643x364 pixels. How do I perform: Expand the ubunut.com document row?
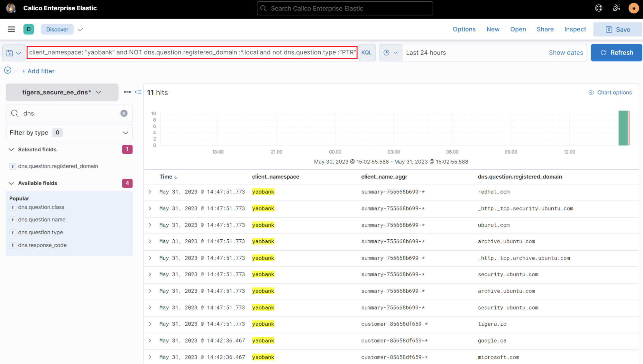(150, 225)
